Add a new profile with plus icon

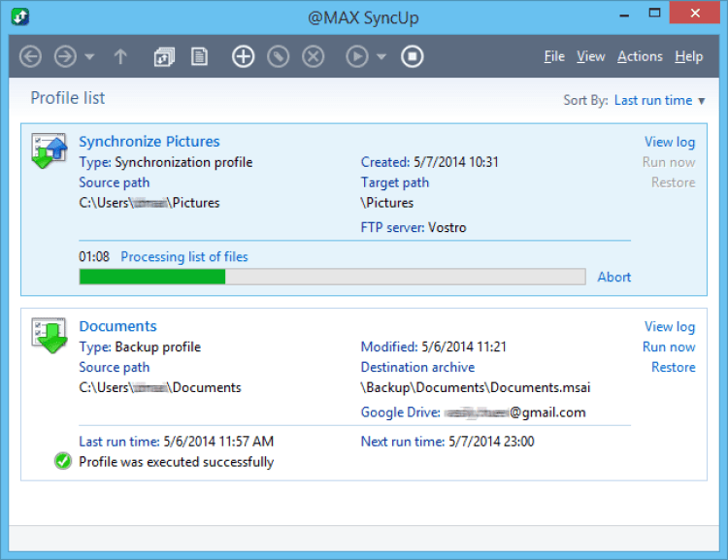243,57
